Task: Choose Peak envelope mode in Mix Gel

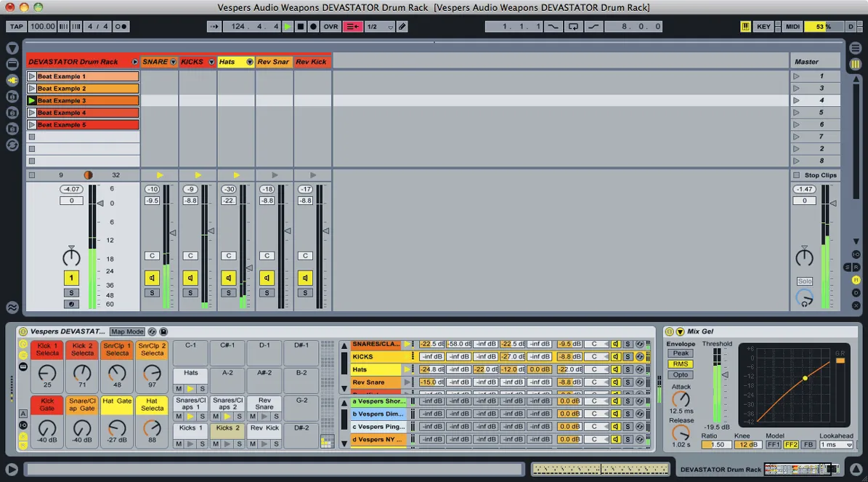Action: click(x=681, y=353)
